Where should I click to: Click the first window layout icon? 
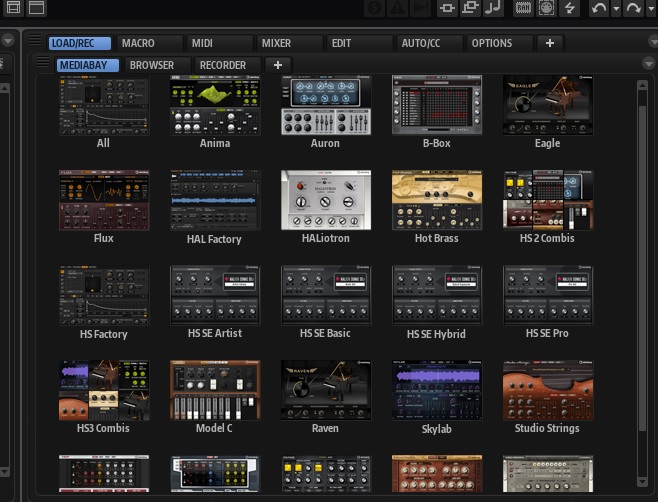coord(13,7)
